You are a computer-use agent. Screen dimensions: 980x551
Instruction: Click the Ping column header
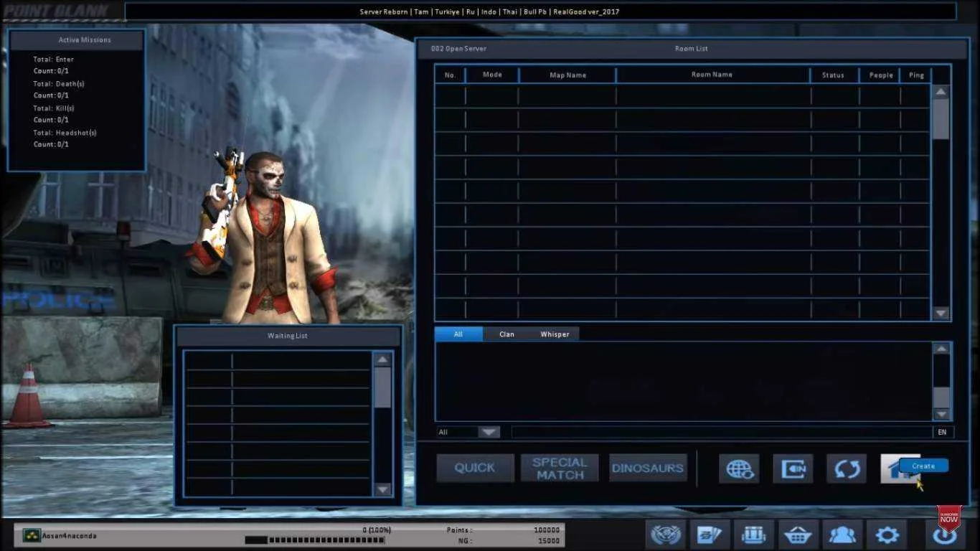916,75
